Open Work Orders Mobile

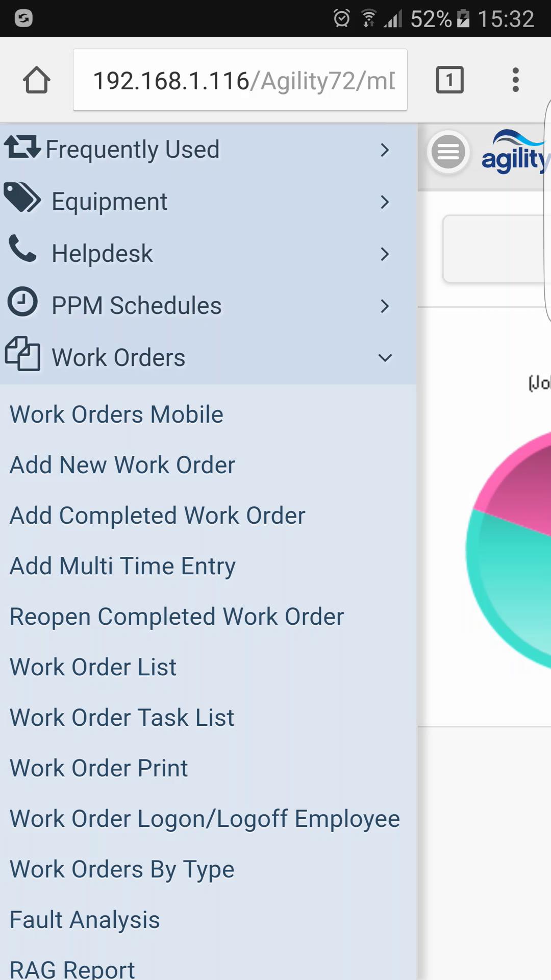(116, 414)
